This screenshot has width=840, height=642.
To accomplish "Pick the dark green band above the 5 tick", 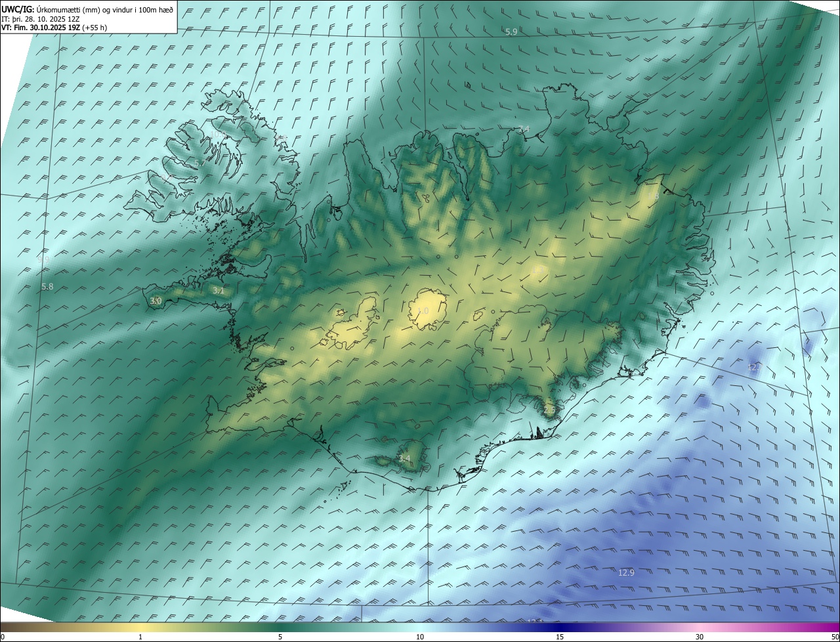I will coord(280,627).
